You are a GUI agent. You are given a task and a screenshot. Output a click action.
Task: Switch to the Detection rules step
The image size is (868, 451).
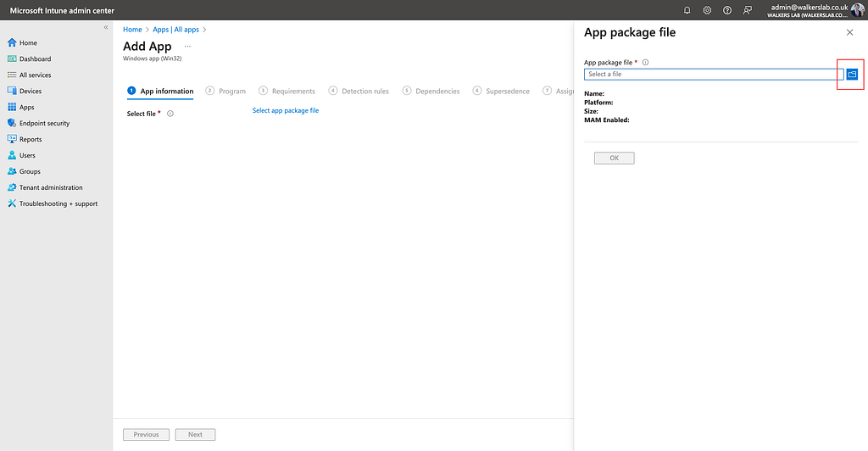click(x=364, y=92)
